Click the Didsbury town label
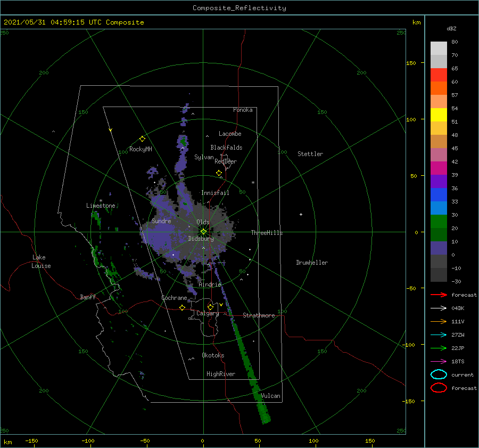The image size is (479, 448). click(201, 239)
